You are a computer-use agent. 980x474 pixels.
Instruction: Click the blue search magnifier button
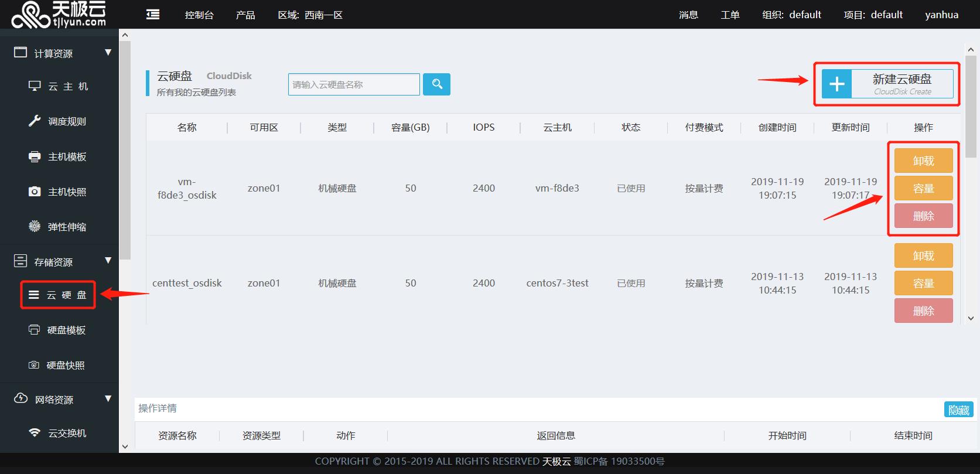point(436,84)
